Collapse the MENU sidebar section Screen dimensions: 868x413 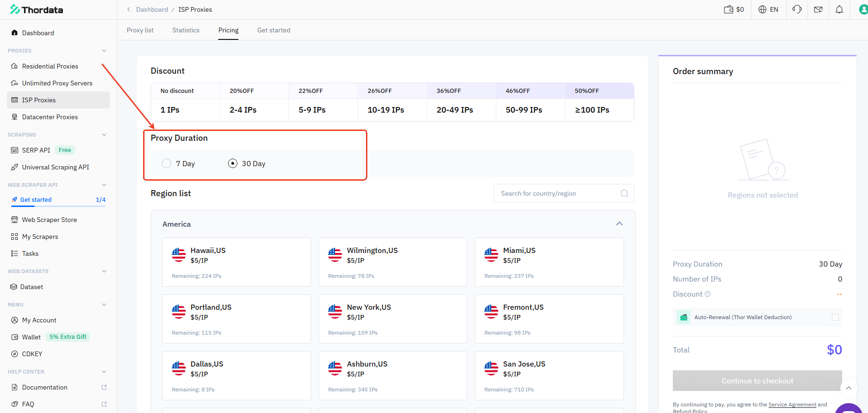pos(104,305)
